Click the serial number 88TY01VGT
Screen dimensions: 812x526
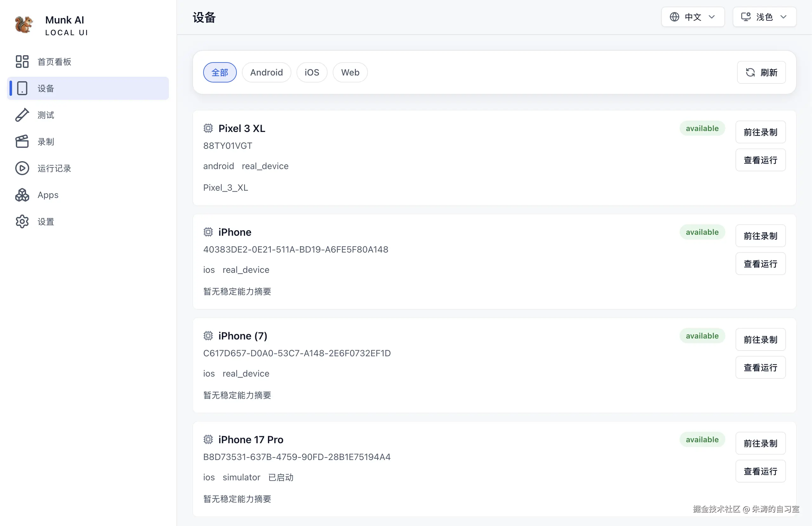(228, 146)
